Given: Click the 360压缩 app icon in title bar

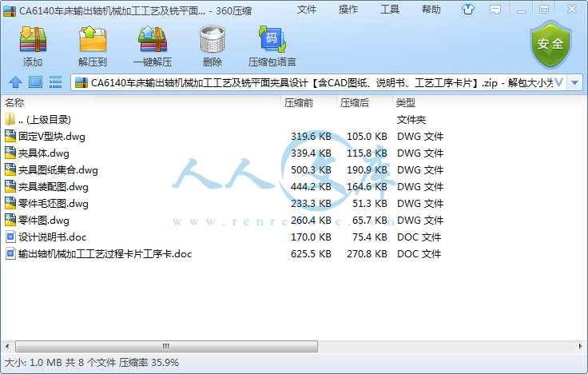Looking at the screenshot, I should 10,11.
